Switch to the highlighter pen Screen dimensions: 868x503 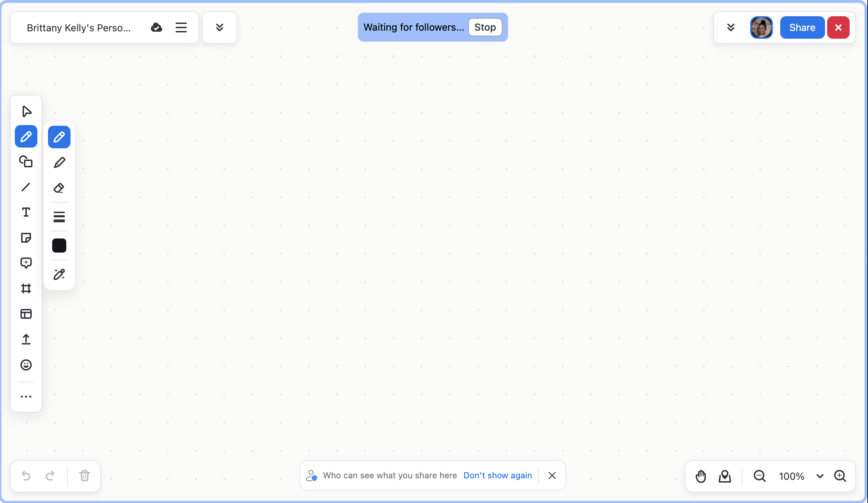coord(59,163)
